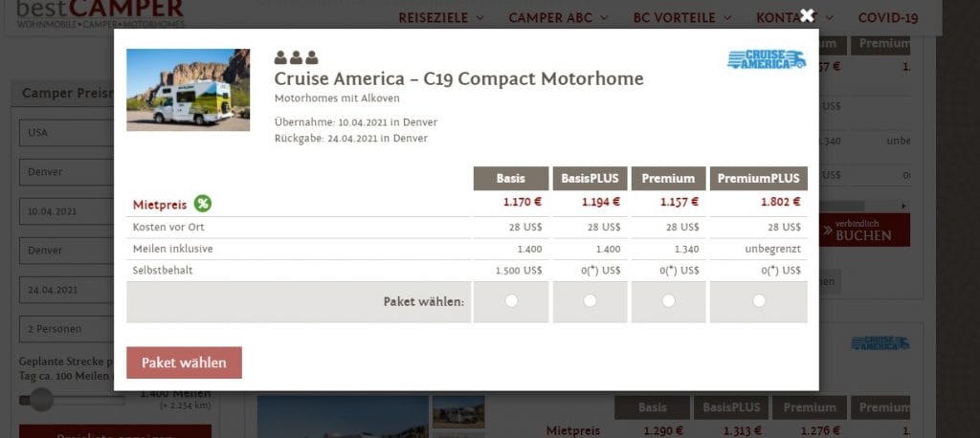Click the background Cruise America logo
This screenshot has height=438, width=980.
point(880,342)
